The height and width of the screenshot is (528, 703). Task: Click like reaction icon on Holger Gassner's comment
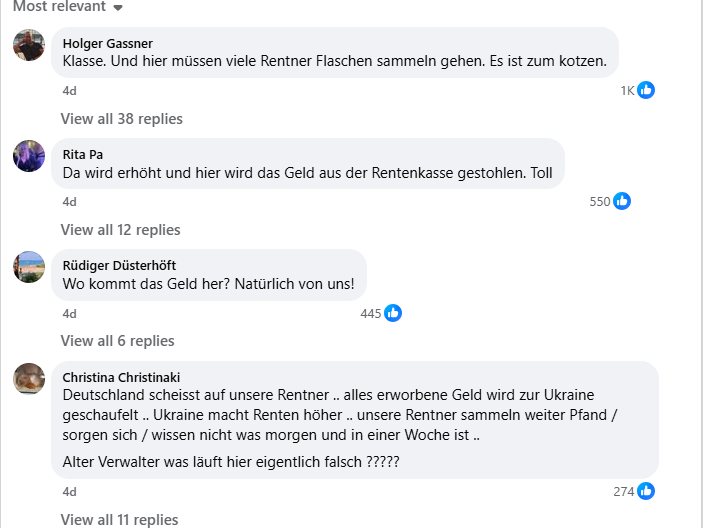click(x=646, y=90)
